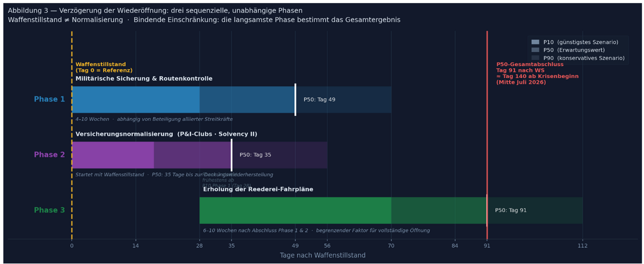Click the P90 legend color swatch
Image resolution: width=644 pixels, height=264 pixels.
point(535,58)
